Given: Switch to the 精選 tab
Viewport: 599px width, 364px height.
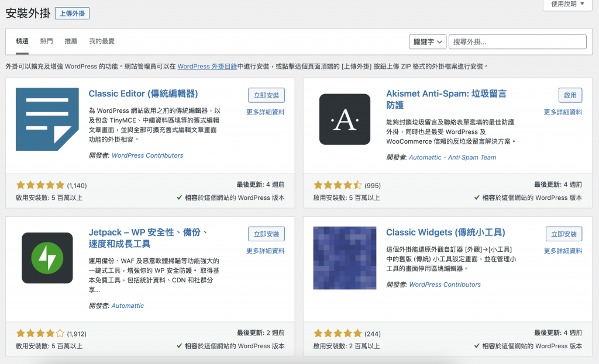Looking at the screenshot, I should pos(22,41).
